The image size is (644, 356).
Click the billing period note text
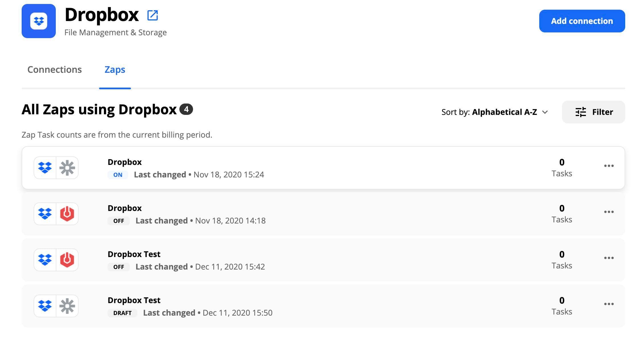(117, 135)
